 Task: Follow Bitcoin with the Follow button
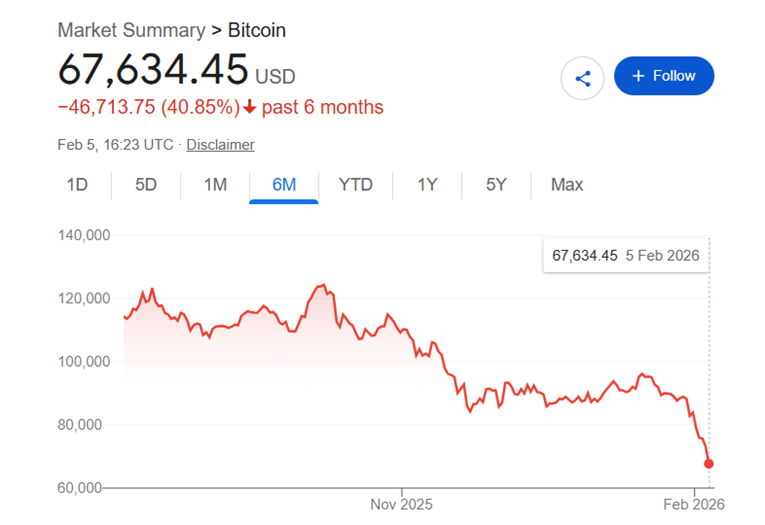click(x=663, y=76)
